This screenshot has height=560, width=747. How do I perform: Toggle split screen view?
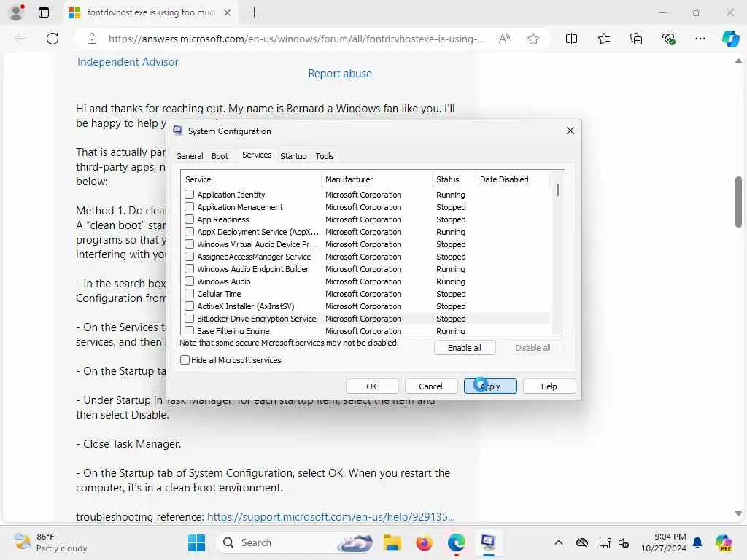point(571,39)
